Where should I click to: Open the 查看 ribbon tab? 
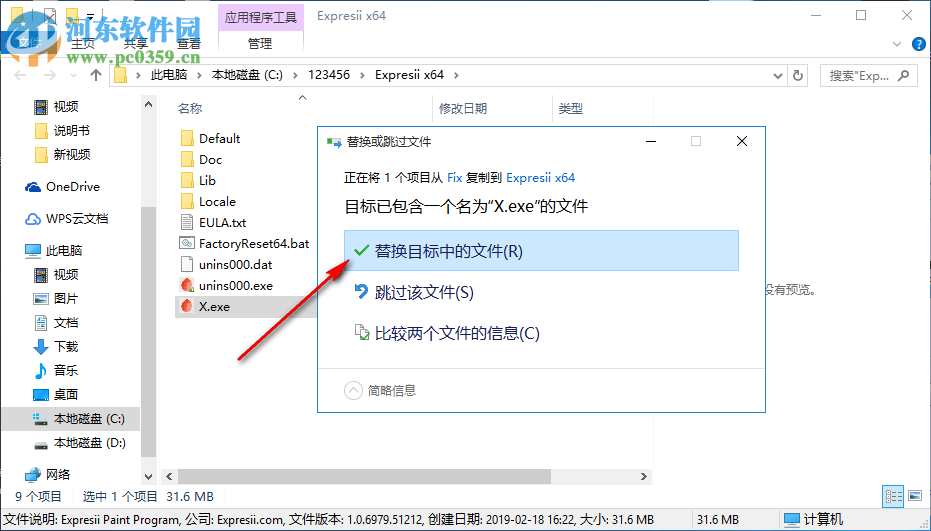pyautogui.click(x=189, y=43)
